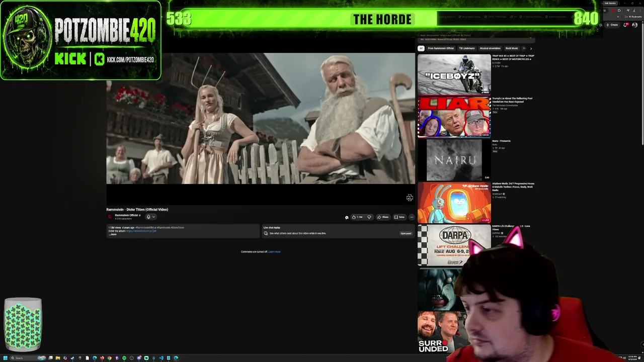Open the ICEBOYZ trap mix thumbnail
The image size is (644, 362).
pos(454,74)
